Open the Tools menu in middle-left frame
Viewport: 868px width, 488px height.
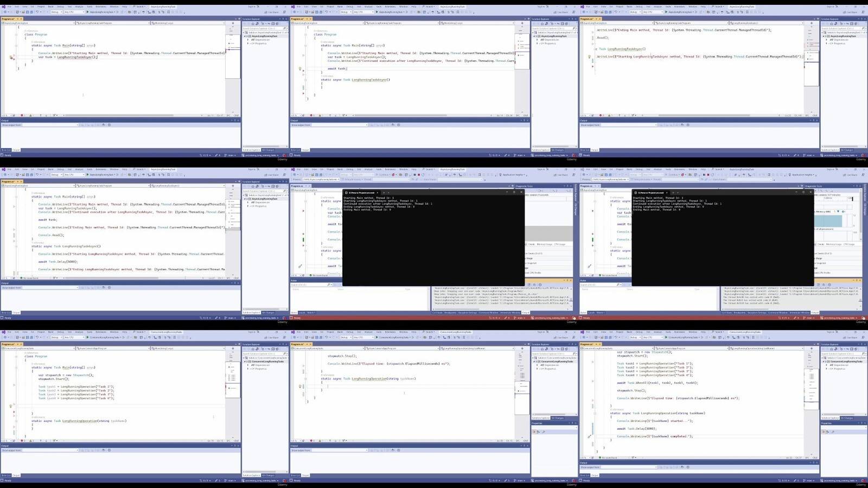coord(90,169)
